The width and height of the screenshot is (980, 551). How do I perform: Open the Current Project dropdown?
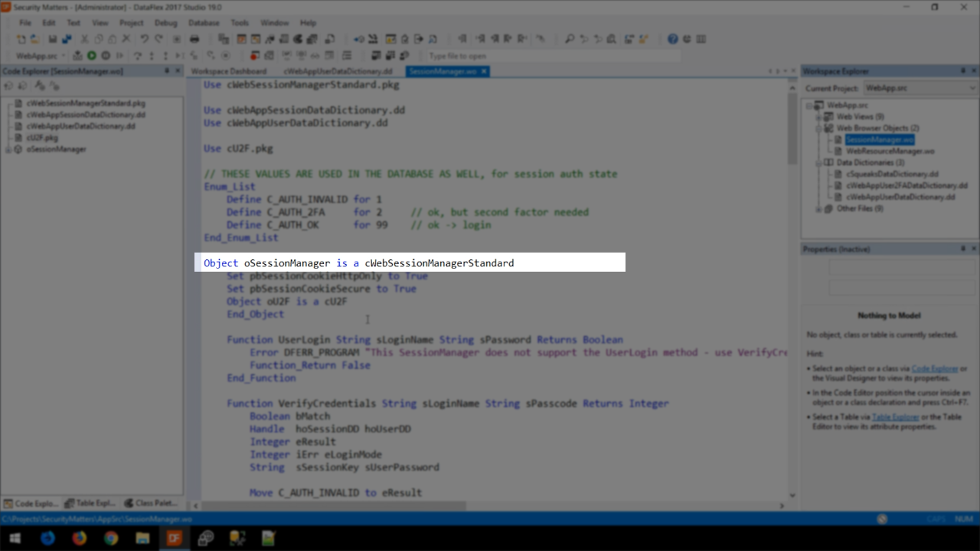click(919, 88)
